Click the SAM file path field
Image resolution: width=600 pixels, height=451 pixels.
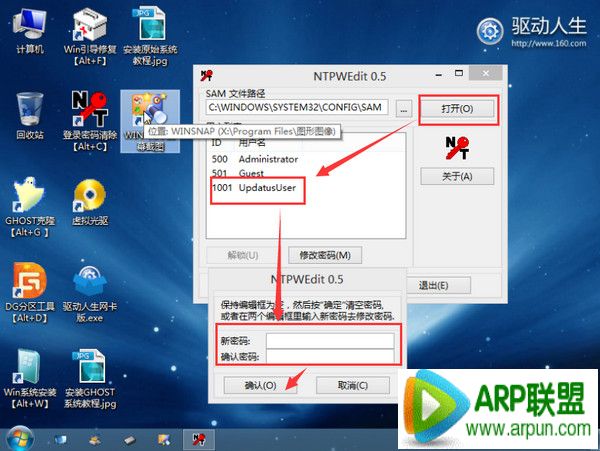297,107
